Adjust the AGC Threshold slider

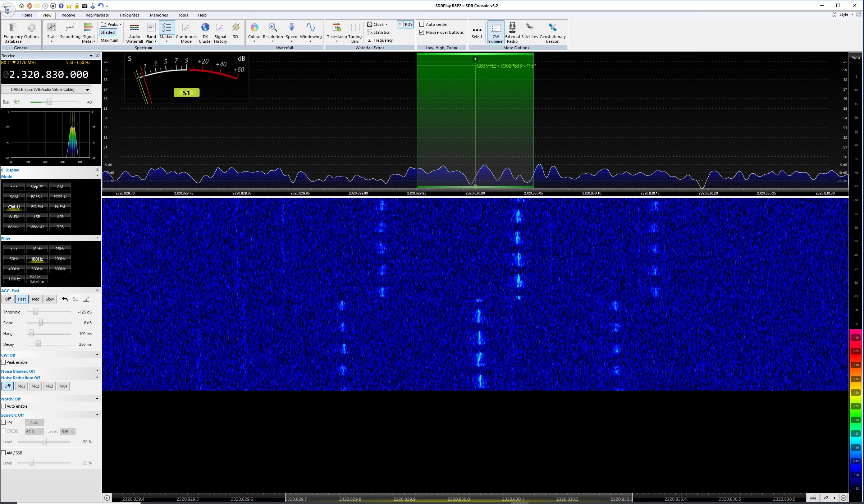click(36, 312)
